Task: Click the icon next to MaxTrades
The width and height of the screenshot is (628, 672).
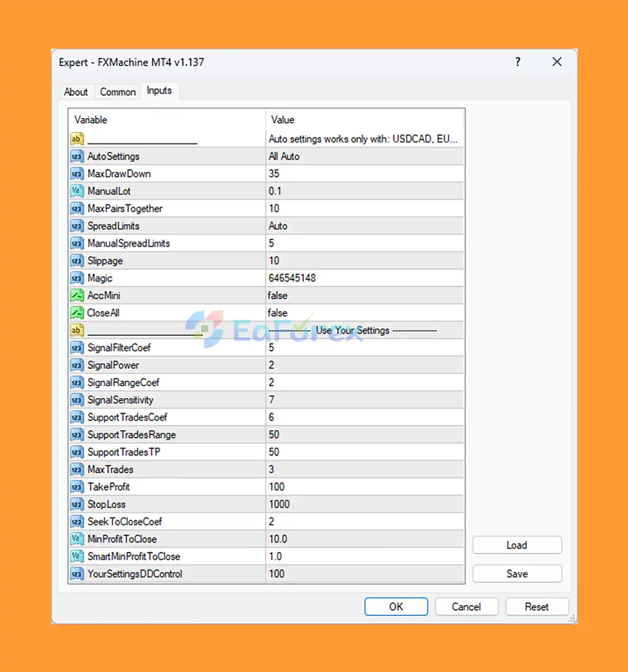Action: coord(77,469)
